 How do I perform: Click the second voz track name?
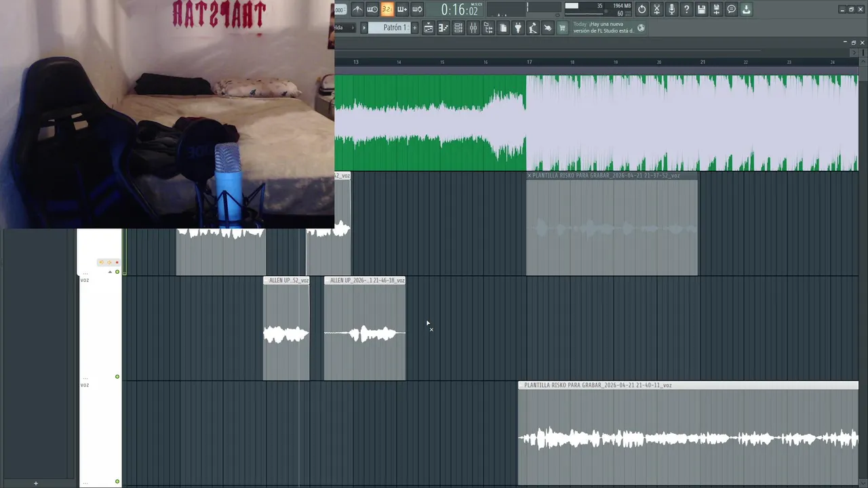point(85,385)
